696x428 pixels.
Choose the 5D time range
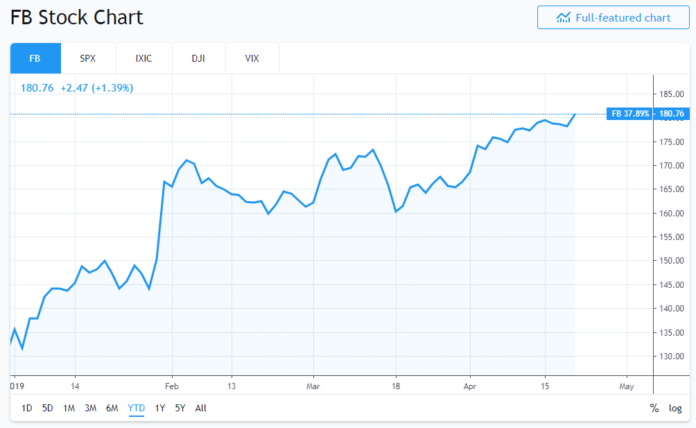[x=47, y=408]
